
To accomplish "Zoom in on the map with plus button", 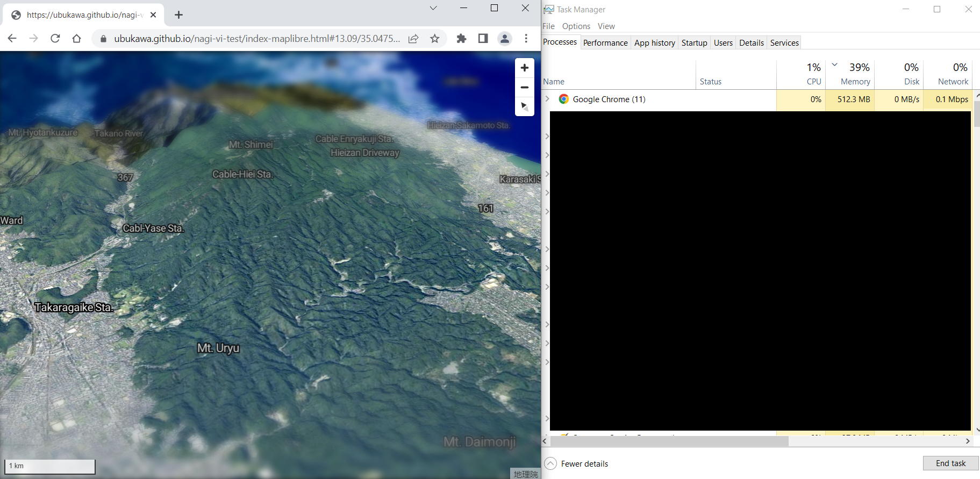I will [525, 68].
